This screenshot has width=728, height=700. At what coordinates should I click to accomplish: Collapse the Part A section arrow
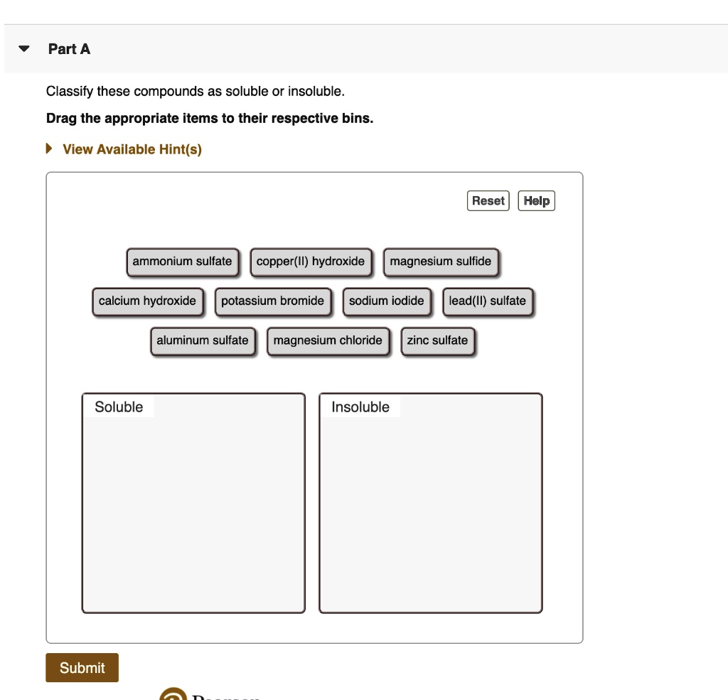(24, 48)
